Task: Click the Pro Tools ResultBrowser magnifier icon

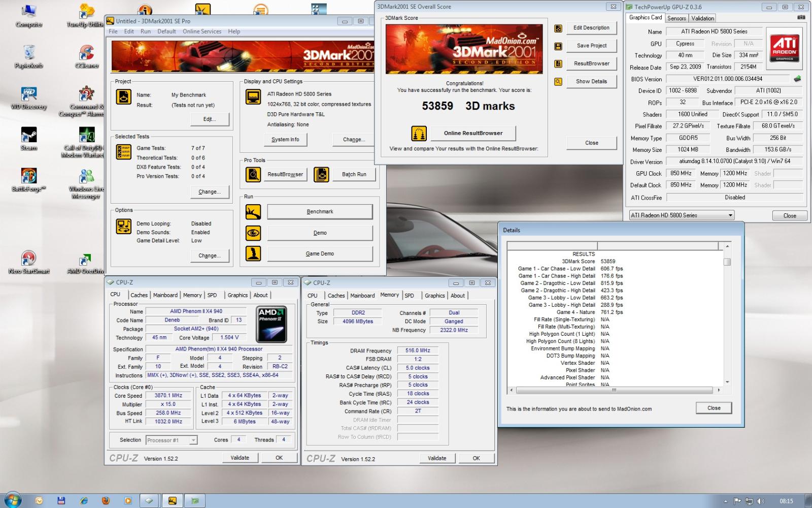Action: (x=253, y=174)
